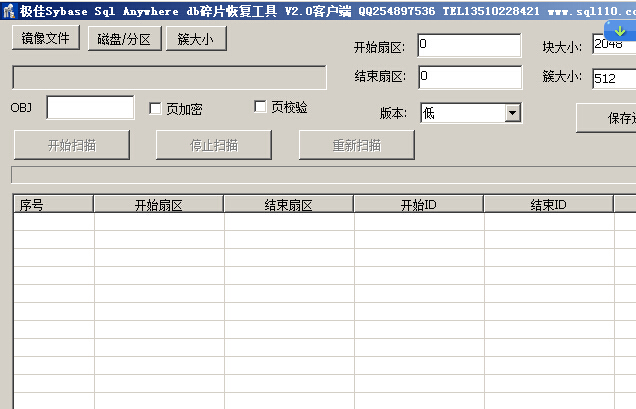This screenshot has width=636, height=409.
Task: Focus the 结束扇区 input field
Action: point(469,77)
